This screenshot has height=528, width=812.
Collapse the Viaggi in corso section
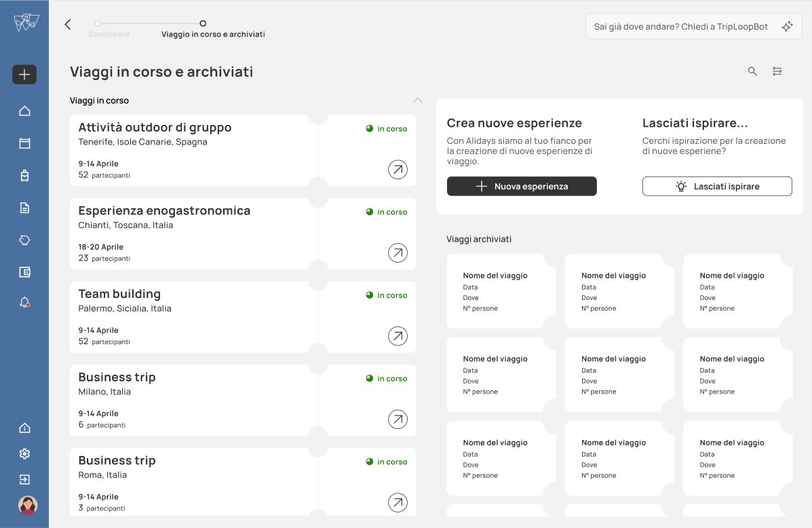point(417,100)
